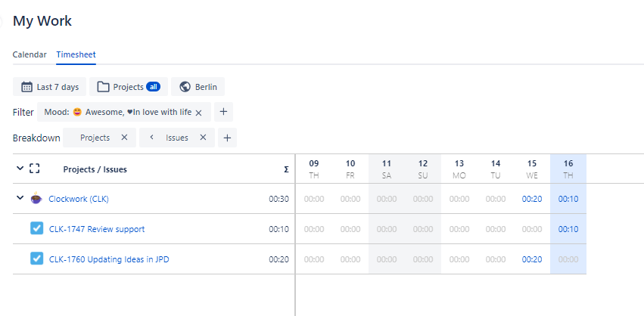Screen dimensions: 644x316
Task: Toggle checkbox for CLK-1760 Updating Ideas
Action: coord(36,259)
